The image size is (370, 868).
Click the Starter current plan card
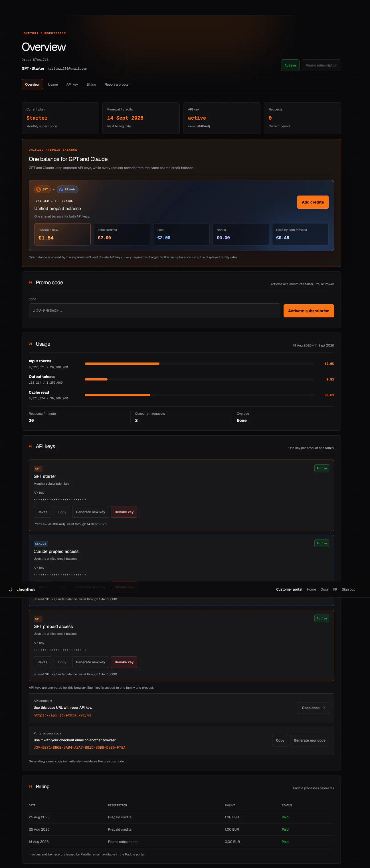[x=60, y=118]
